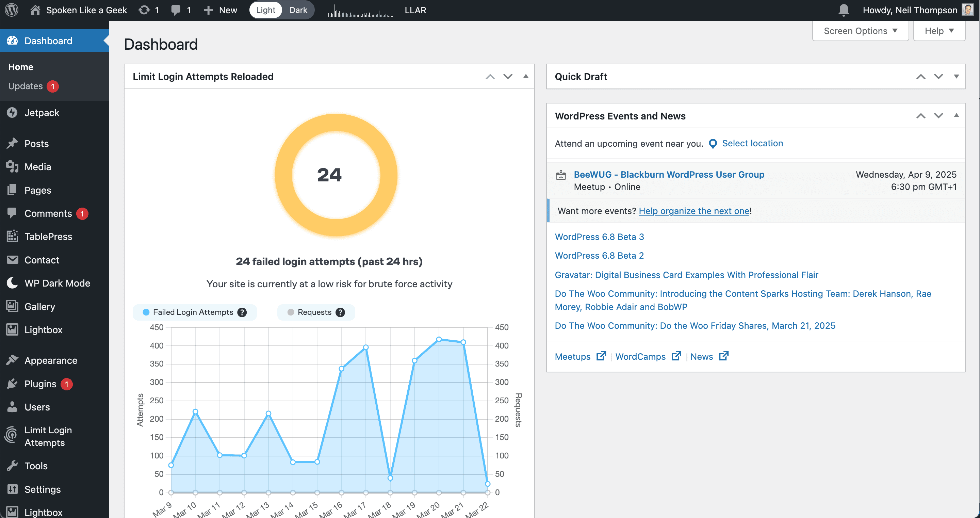The image size is (980, 518).
Task: Open WordPress 6.8 Beta 3 article
Action: (x=599, y=237)
